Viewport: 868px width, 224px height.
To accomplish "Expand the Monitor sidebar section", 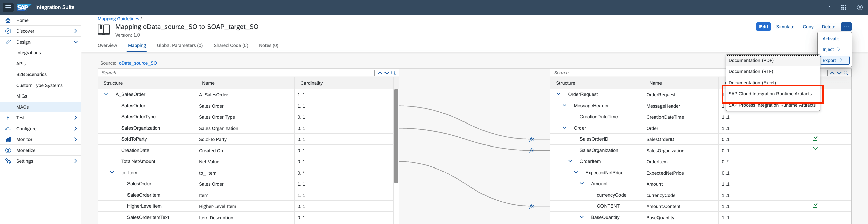I will click(x=75, y=139).
